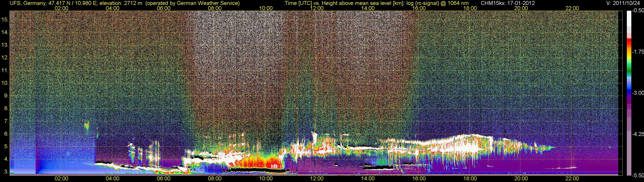Image resolution: width=644 pixels, height=182 pixels.
Task: Click '04:00' on the bottom time axis
Action: pos(112,179)
